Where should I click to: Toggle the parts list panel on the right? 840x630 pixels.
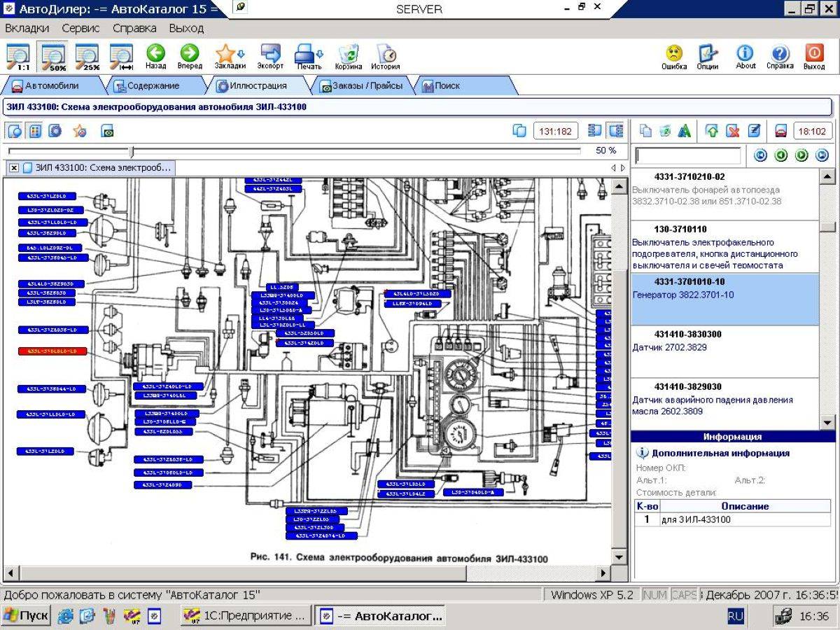(616, 131)
